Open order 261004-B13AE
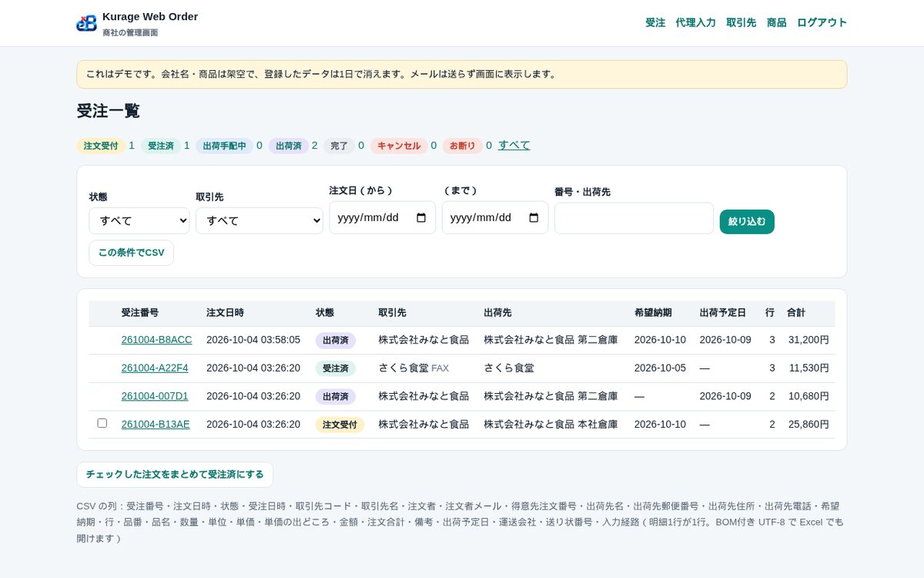Viewport: 924px width, 578px height. tap(156, 424)
